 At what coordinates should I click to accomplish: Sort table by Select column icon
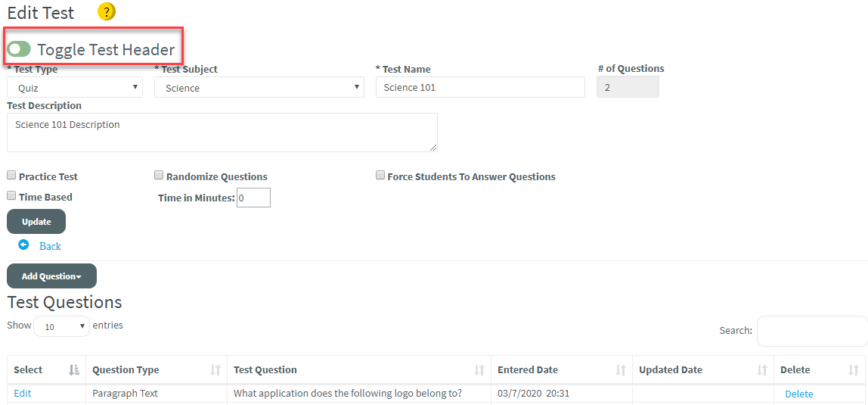(x=74, y=370)
